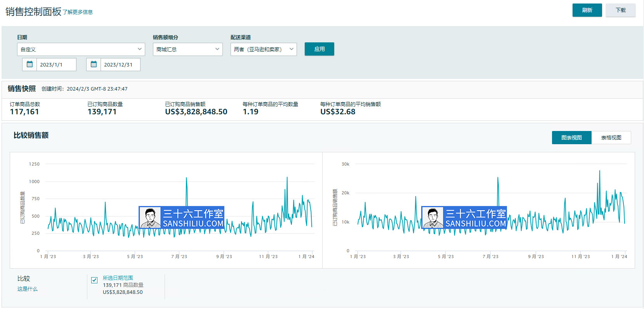Open the end date calendar icon
644x309 pixels.
pyautogui.click(x=94, y=65)
